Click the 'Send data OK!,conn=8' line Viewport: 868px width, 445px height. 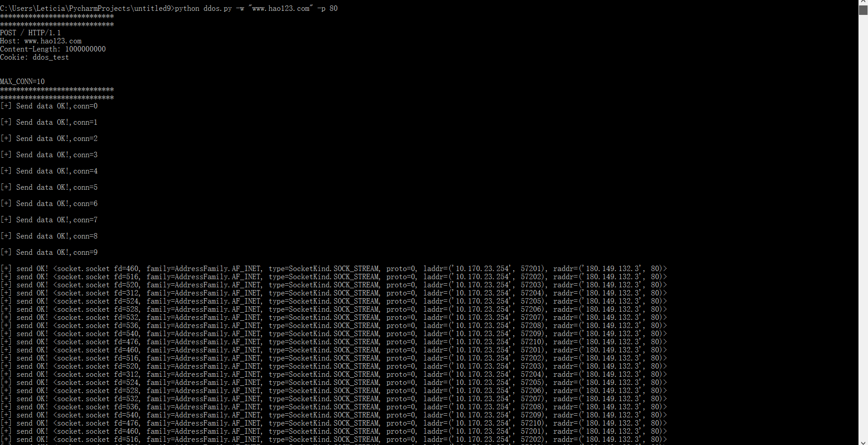pos(49,236)
